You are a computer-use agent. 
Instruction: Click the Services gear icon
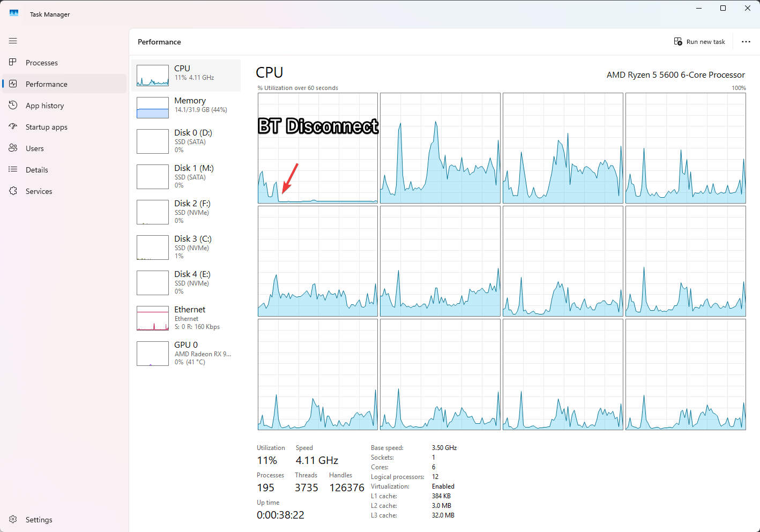coord(13,191)
